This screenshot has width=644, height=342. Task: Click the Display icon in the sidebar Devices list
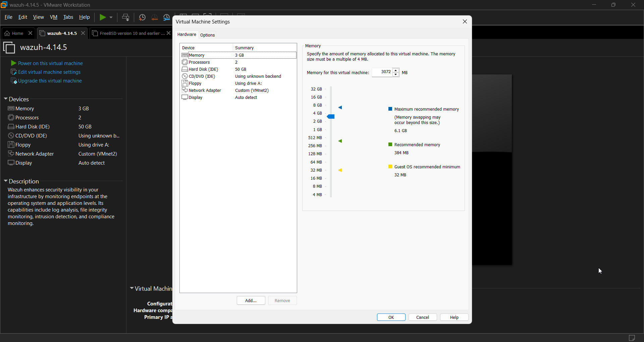pyautogui.click(x=11, y=163)
